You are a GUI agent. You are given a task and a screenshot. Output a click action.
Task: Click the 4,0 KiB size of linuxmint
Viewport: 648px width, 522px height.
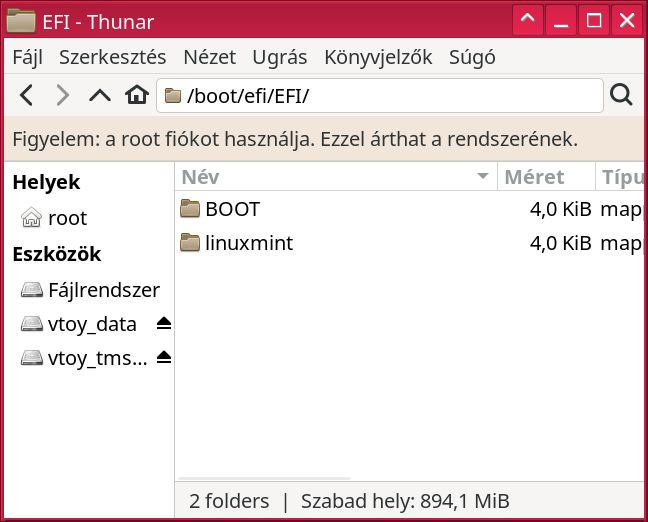560,243
